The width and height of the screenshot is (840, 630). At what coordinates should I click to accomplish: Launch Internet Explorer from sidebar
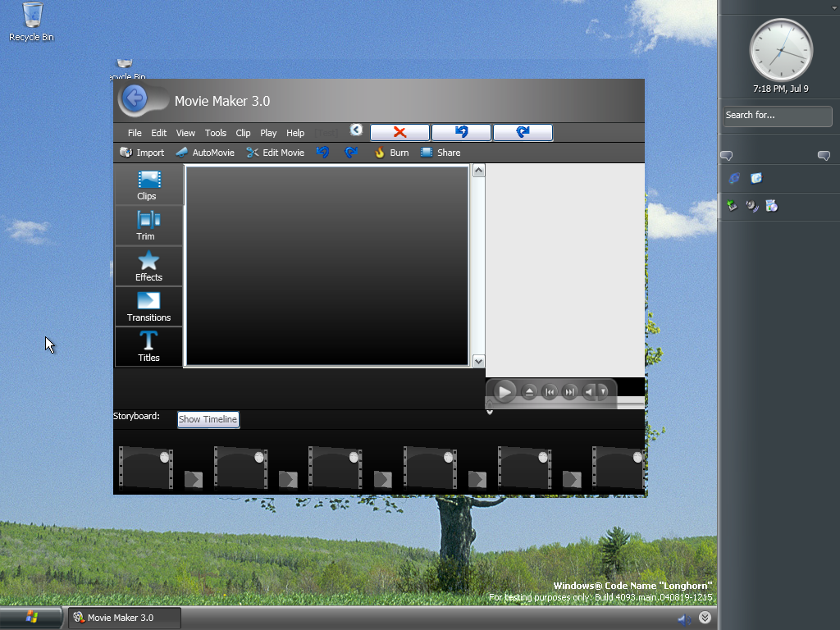(734, 178)
